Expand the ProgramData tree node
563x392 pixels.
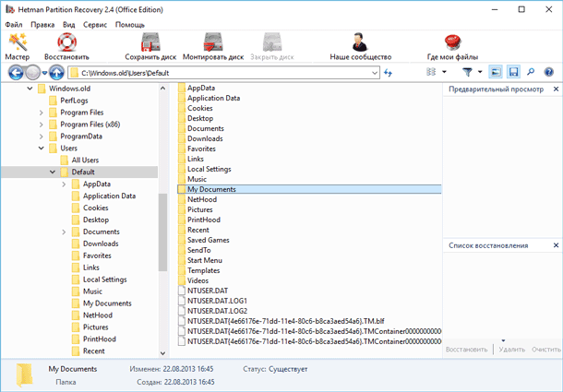click(x=42, y=137)
